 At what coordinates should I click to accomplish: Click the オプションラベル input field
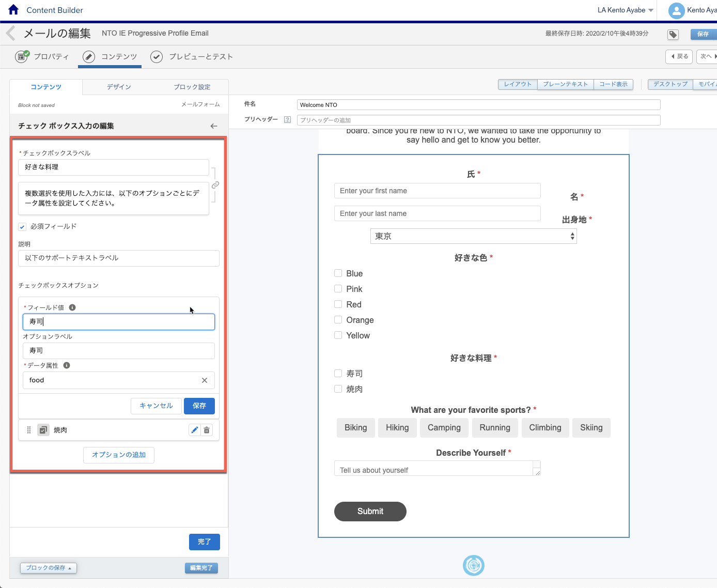pos(119,351)
